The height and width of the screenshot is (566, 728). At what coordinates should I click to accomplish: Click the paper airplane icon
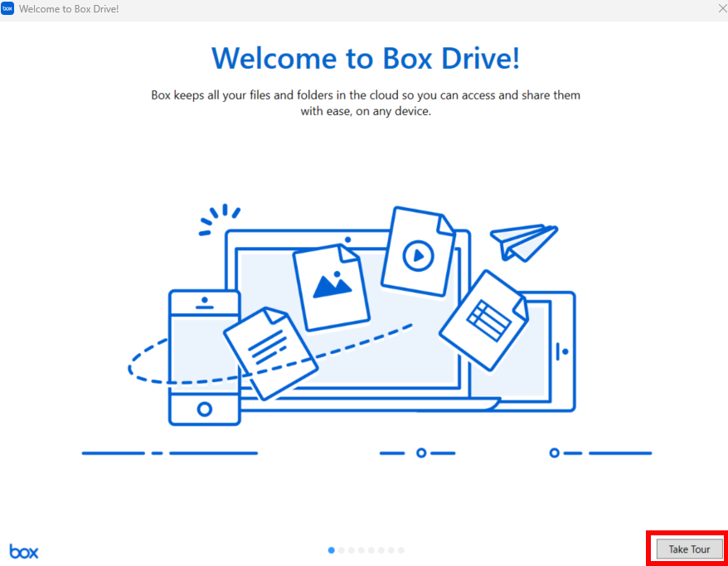tap(523, 242)
